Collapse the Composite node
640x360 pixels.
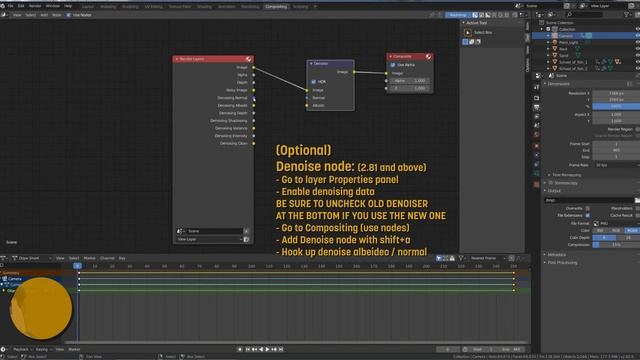point(391,56)
